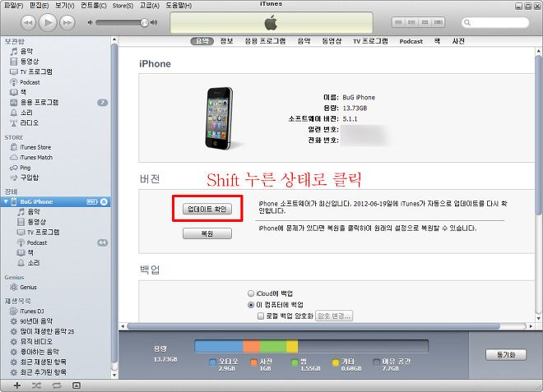Collapse the BuG iPhone device tree

tap(6, 201)
